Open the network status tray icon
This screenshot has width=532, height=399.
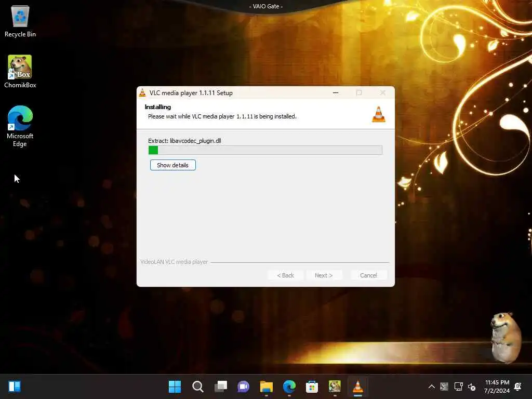458,387
